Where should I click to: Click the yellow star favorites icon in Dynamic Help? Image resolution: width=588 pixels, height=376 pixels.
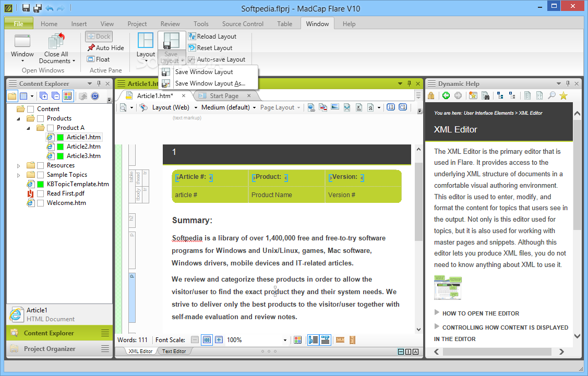pyautogui.click(x=563, y=95)
